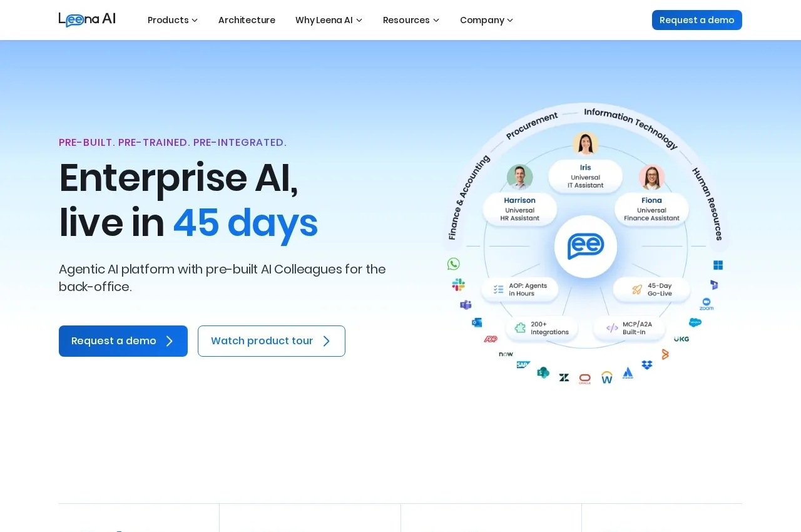This screenshot has height=532, width=801.
Task: Click the 'Harrison Universal HR Assistant' label
Action: point(520,209)
